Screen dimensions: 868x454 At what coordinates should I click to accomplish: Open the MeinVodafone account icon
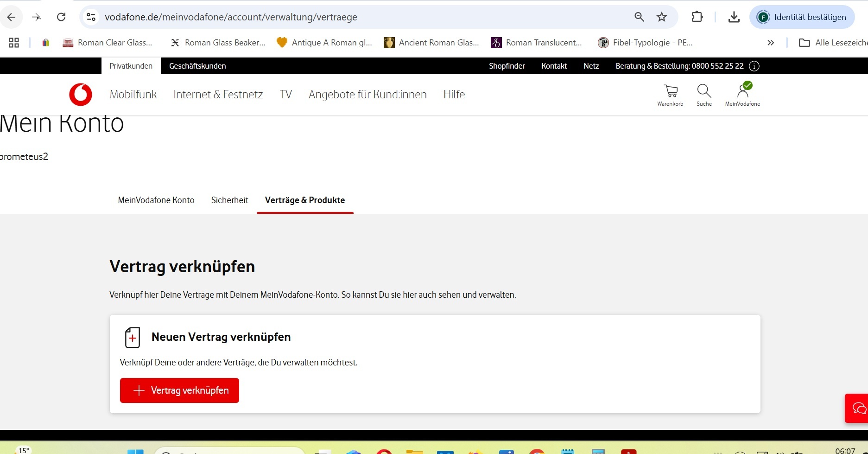(x=742, y=95)
